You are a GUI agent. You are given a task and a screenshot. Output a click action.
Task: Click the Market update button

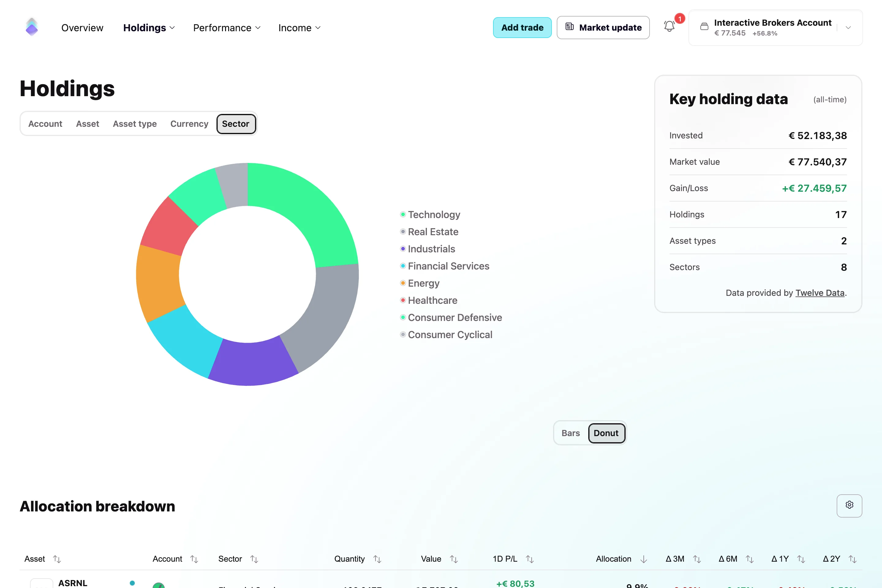[603, 27]
